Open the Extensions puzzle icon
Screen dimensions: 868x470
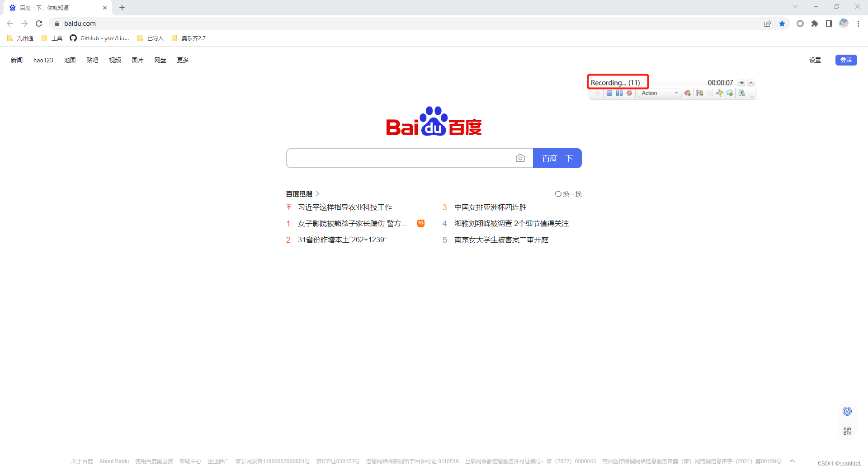coord(815,23)
